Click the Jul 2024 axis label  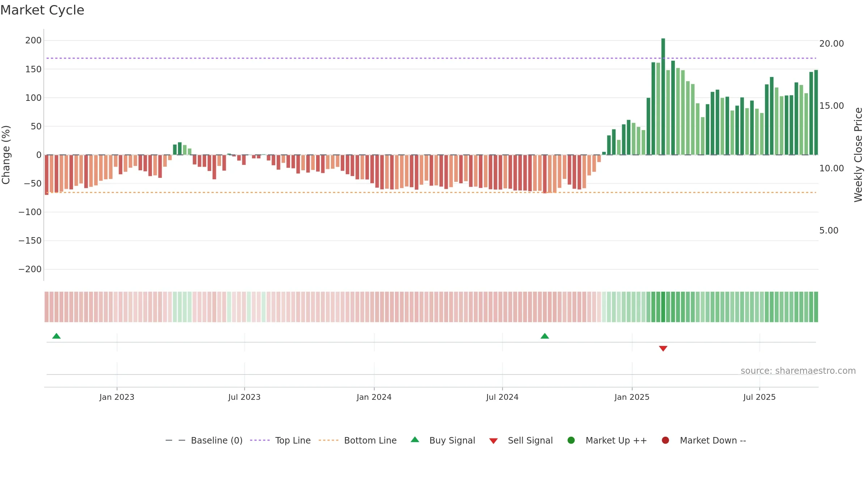pyautogui.click(x=502, y=397)
